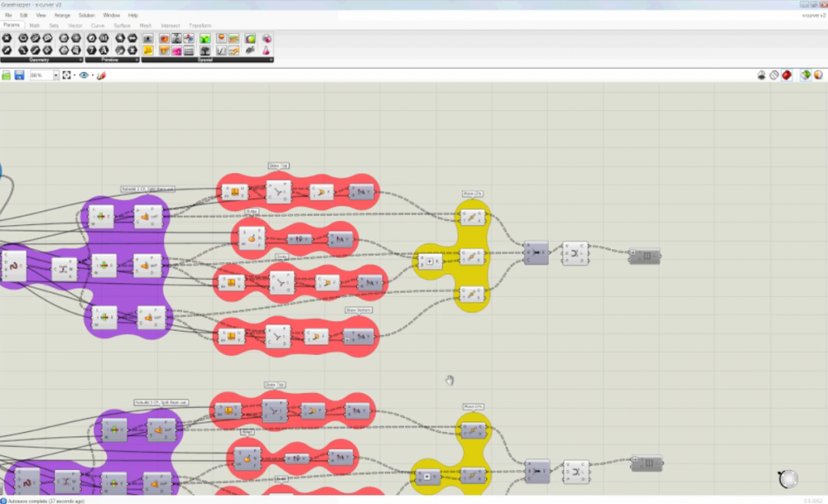Click the green Open File icon
This screenshot has height=504, width=828.
(x=6, y=75)
